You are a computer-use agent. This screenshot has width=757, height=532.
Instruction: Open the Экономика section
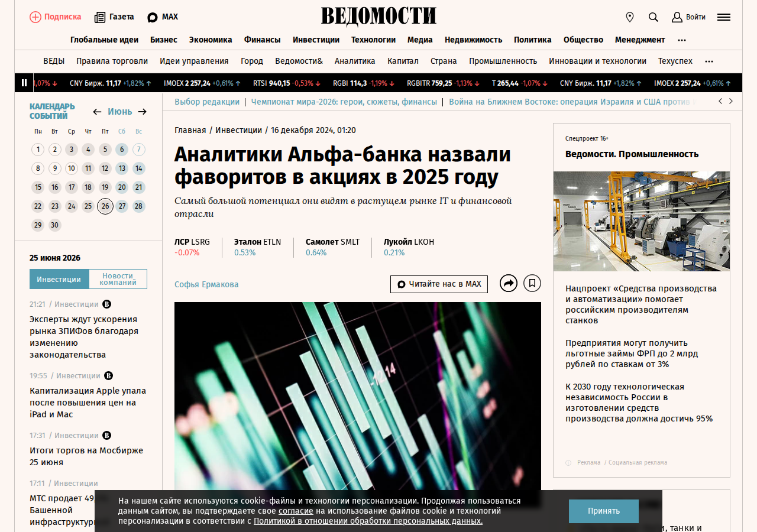[211, 40]
